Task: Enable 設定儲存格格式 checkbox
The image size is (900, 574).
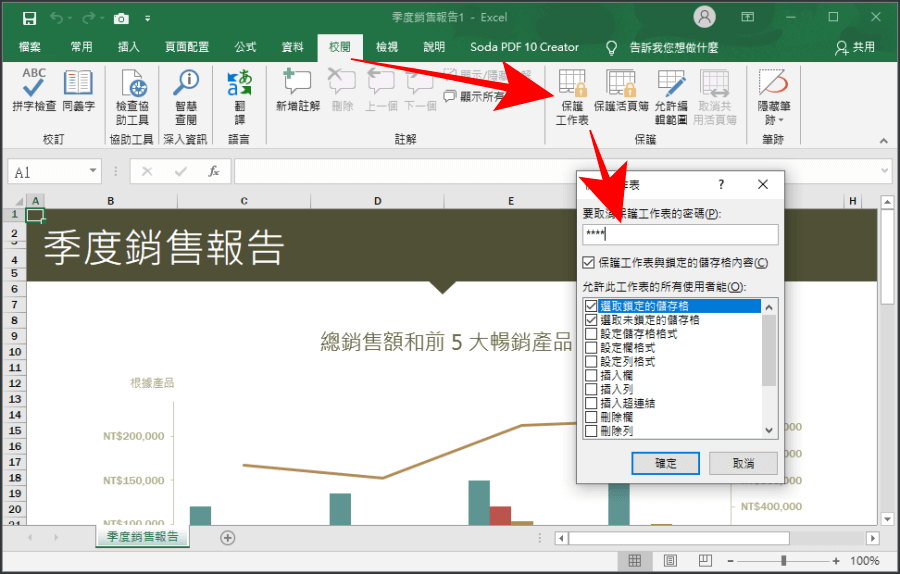Action: 591,333
